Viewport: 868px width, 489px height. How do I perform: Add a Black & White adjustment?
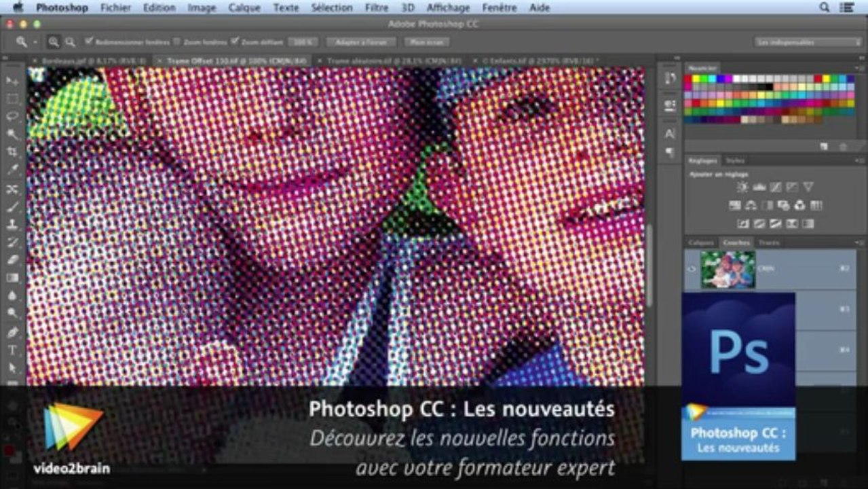(768, 205)
